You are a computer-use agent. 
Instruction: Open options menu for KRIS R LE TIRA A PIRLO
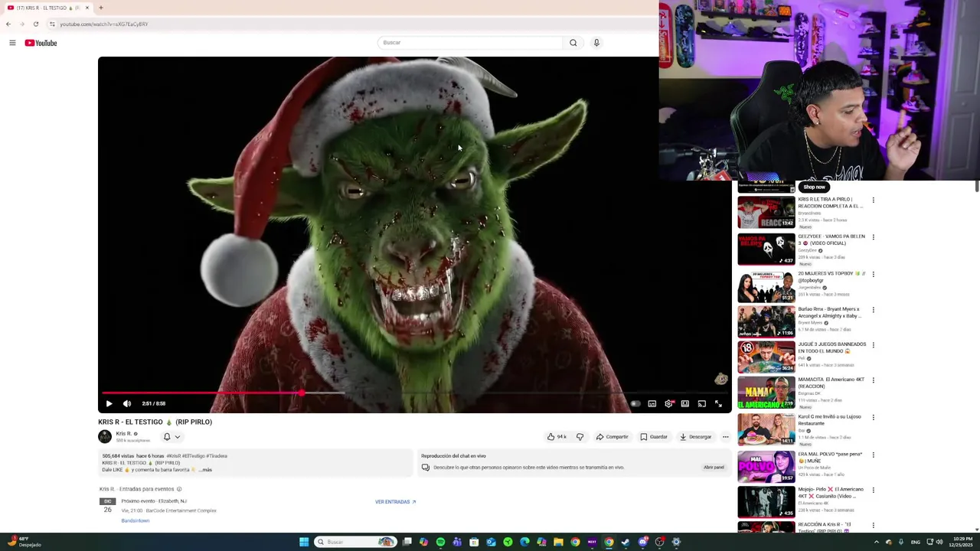tap(873, 201)
